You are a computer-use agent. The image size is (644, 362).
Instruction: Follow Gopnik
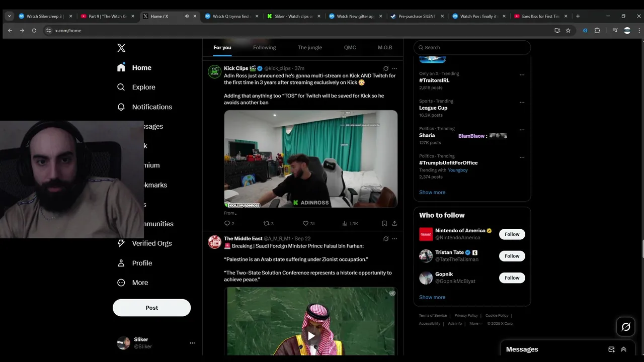[x=512, y=278]
